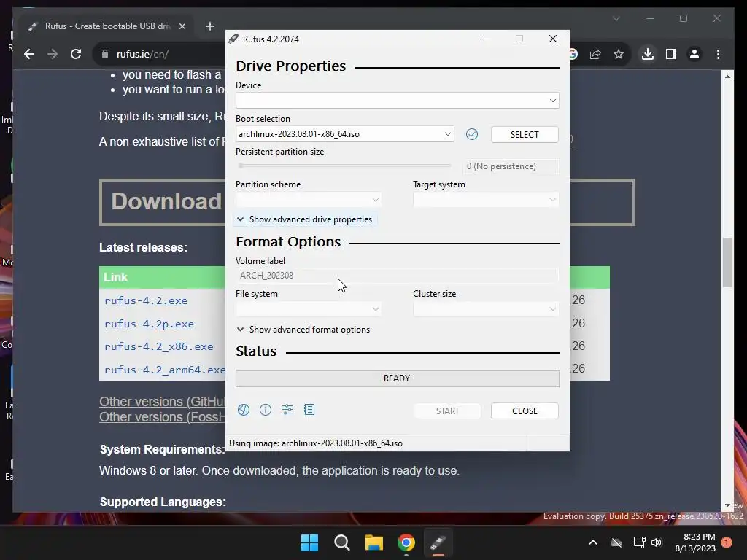Open Chrome three-dot menu

(x=718, y=54)
